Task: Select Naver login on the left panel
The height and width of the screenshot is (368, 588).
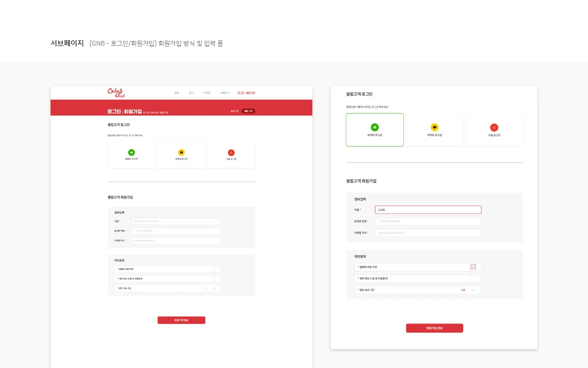Action: (x=132, y=155)
